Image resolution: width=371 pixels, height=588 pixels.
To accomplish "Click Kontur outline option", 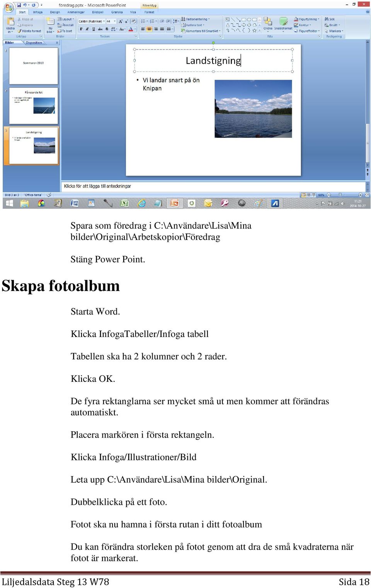I will (x=303, y=25).
